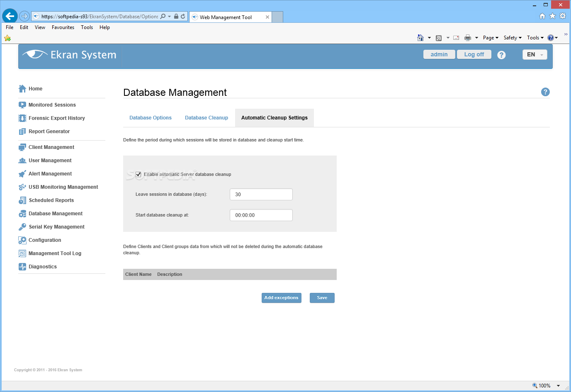Toggle Enable automatic Server database cleanup checkbox

point(138,175)
